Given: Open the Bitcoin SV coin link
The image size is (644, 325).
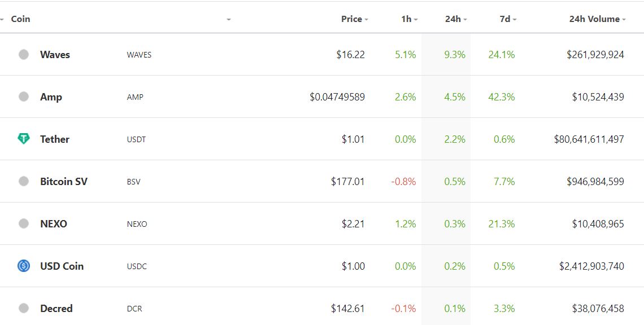Looking at the screenshot, I should click(x=64, y=181).
